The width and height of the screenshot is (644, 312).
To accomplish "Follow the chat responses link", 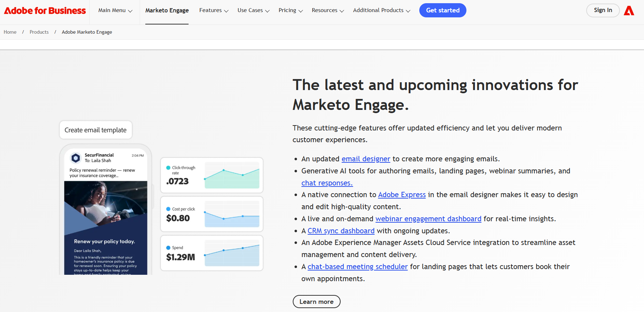I will pyautogui.click(x=327, y=183).
